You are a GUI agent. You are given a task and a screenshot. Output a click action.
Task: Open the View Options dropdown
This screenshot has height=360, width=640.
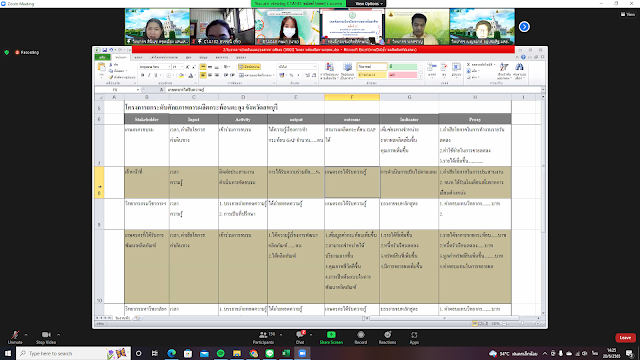click(x=369, y=4)
